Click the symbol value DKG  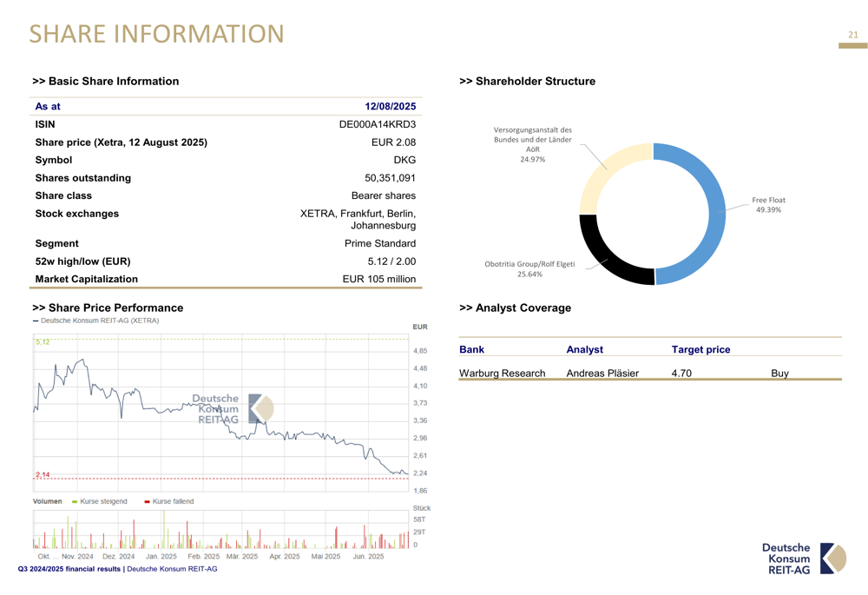click(x=404, y=160)
